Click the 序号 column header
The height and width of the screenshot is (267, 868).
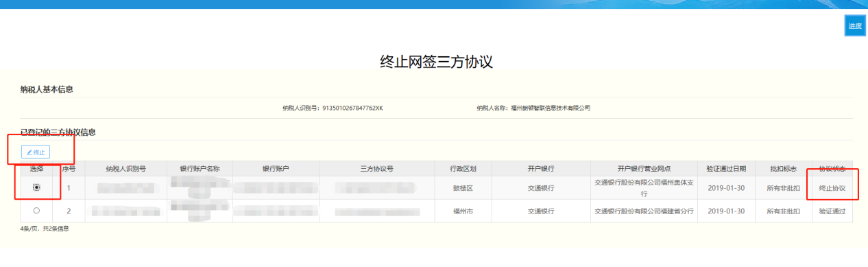[69, 169]
